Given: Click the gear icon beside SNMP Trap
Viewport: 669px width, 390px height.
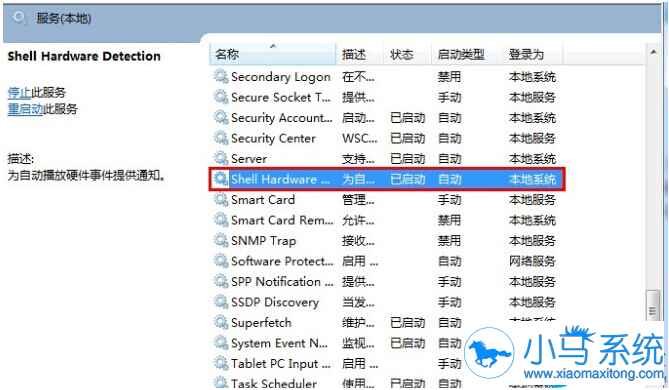Looking at the screenshot, I should coord(221,241).
